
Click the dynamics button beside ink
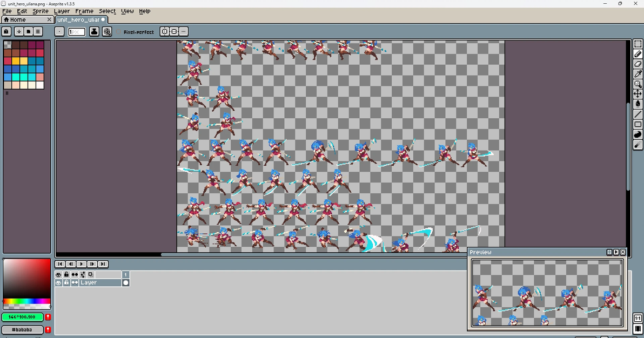pyautogui.click(x=107, y=32)
